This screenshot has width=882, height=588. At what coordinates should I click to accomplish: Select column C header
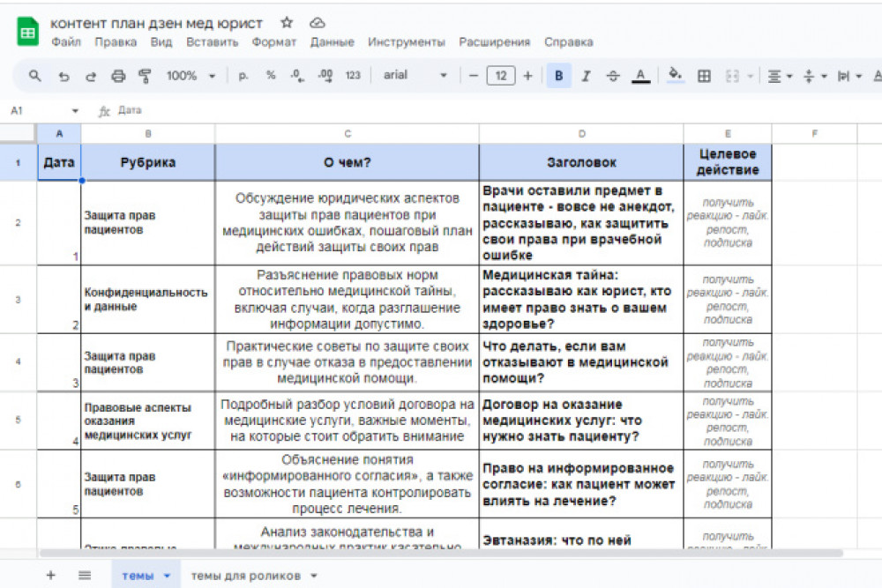(x=347, y=133)
